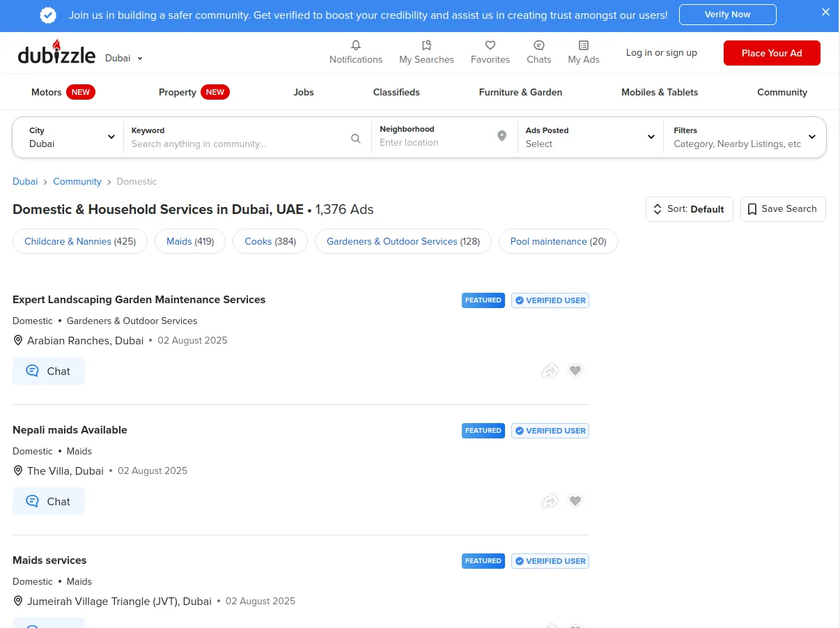Open the Community category

pos(782,92)
